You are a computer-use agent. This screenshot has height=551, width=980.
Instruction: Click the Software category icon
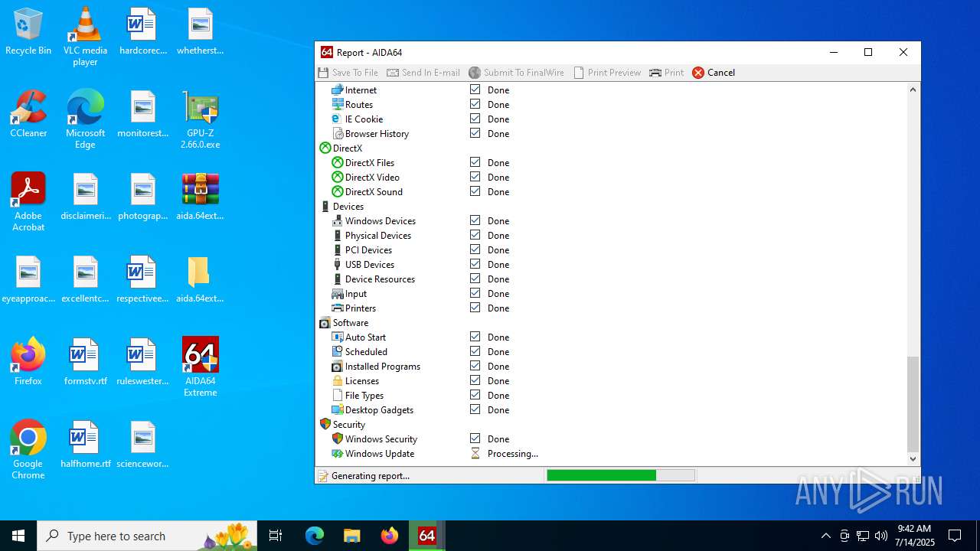pyautogui.click(x=325, y=322)
